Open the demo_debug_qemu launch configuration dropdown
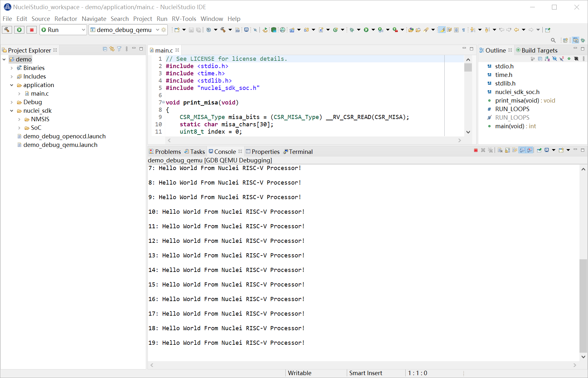The height and width of the screenshot is (378, 588). pos(157,30)
